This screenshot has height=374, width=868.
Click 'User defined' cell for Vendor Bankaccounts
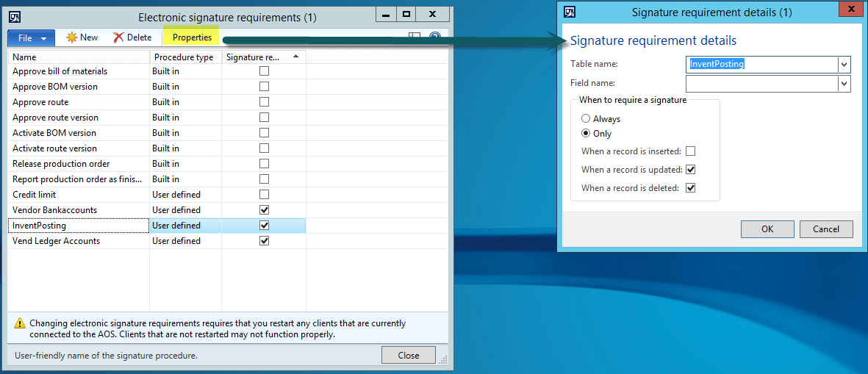186,211
